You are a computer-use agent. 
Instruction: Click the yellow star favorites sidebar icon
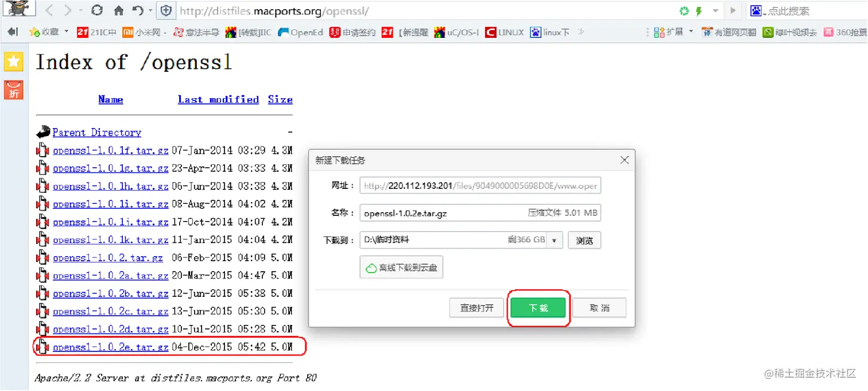[14, 61]
